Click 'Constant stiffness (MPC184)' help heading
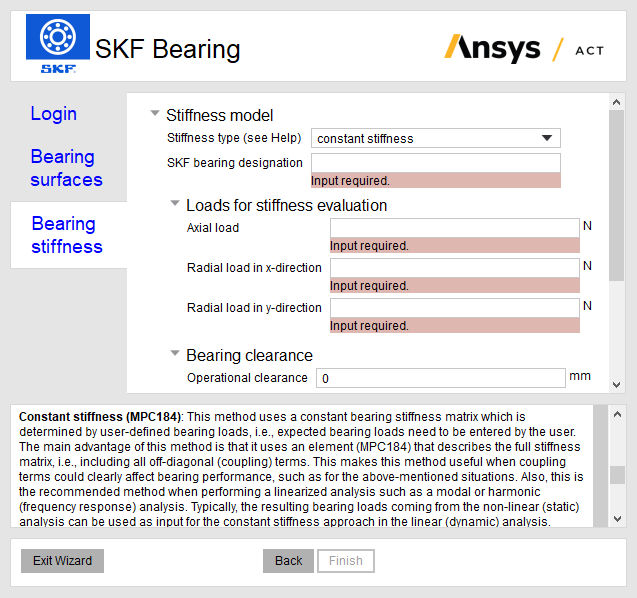 [100, 417]
